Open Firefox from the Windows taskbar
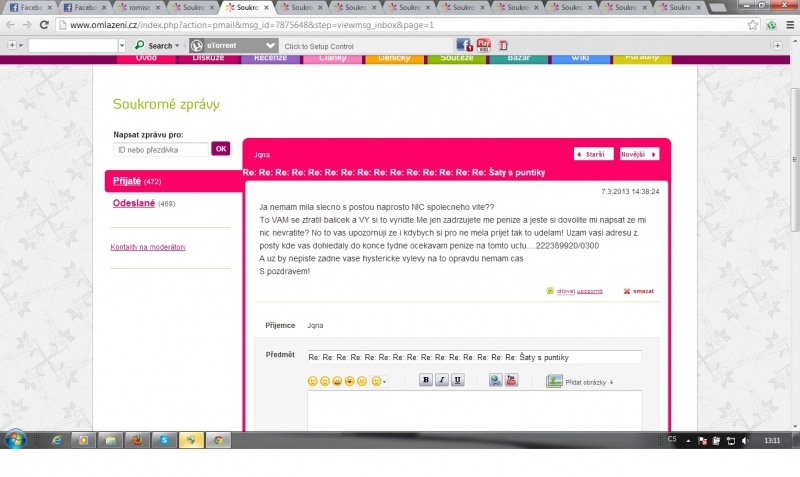Image resolution: width=800 pixels, height=477 pixels. tap(137, 440)
